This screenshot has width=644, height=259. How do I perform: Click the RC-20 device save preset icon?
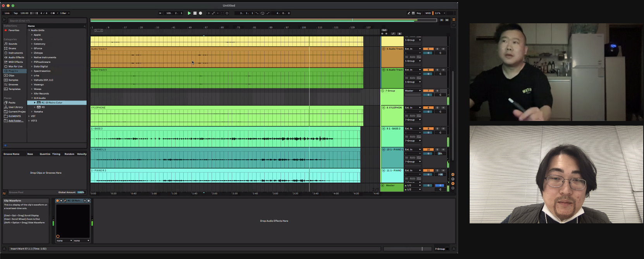tap(88, 201)
